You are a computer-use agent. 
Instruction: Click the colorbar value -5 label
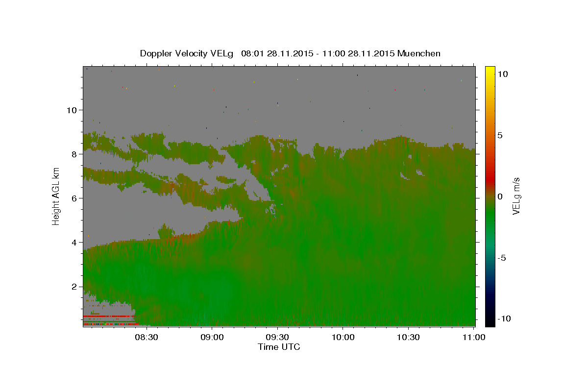502,257
